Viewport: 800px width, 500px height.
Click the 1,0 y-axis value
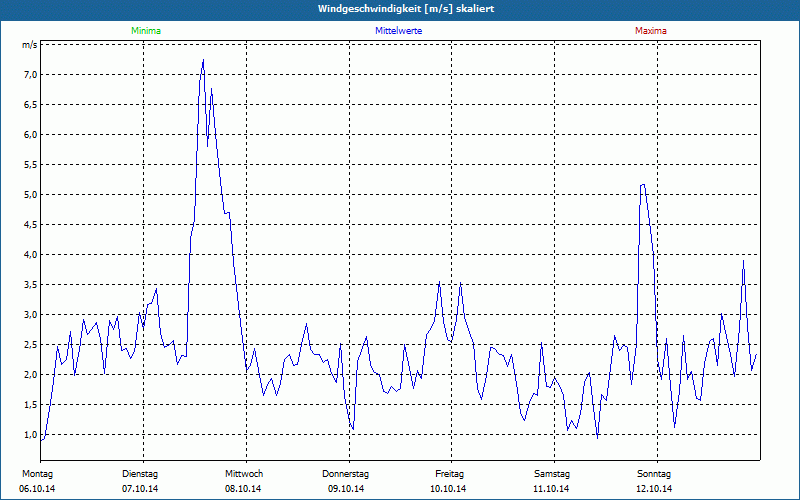click(x=31, y=435)
